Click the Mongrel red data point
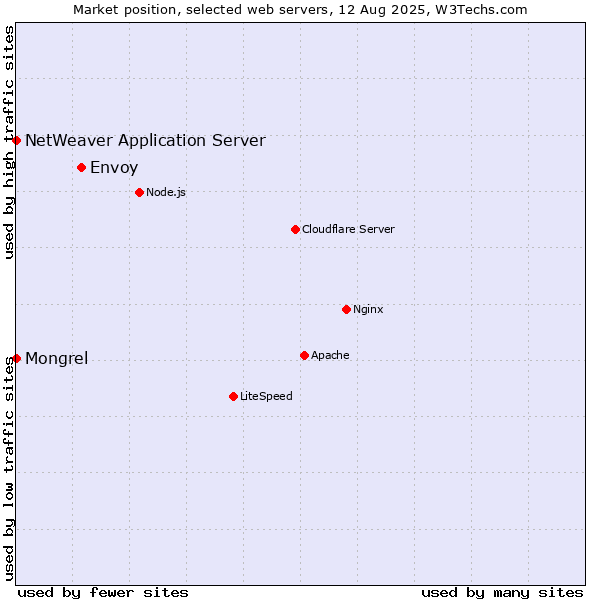The height and width of the screenshot is (600, 600). [16, 359]
